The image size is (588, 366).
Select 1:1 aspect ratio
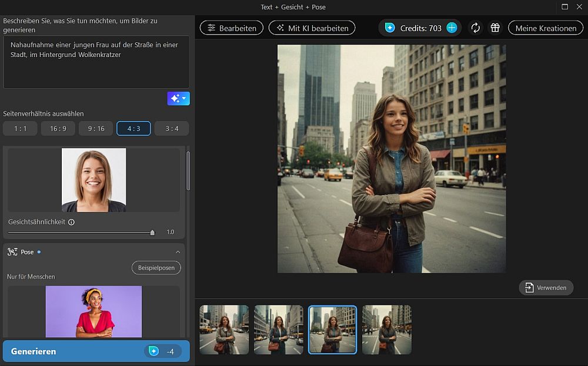point(20,129)
